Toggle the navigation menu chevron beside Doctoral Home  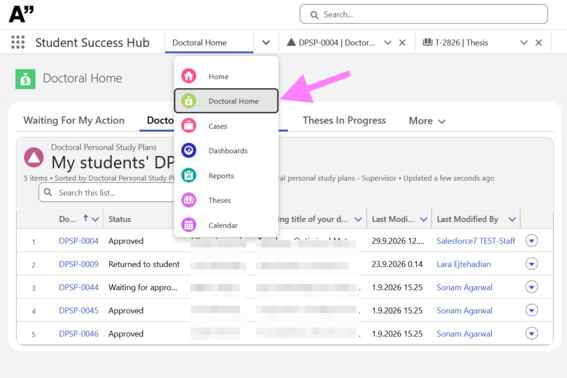tap(266, 42)
